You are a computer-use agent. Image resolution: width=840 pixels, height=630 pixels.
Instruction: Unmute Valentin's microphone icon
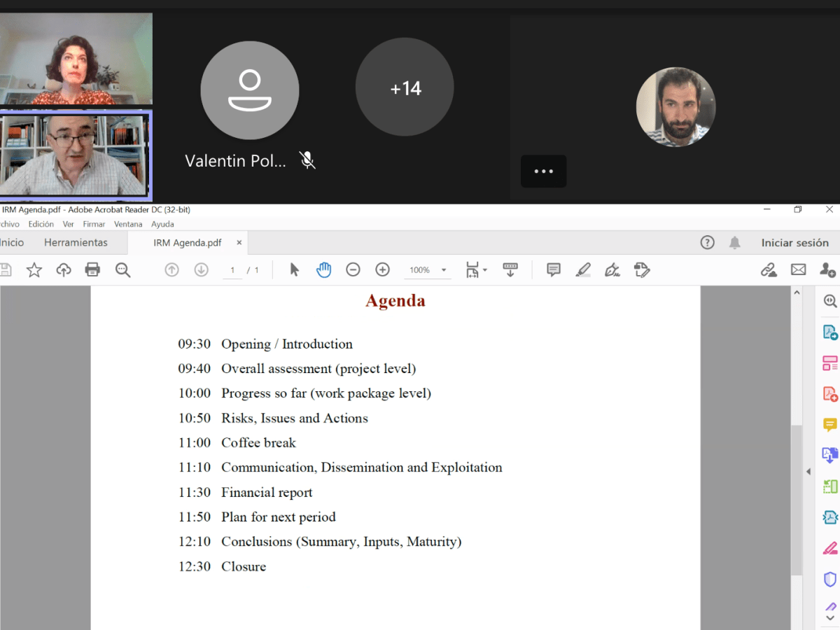pyautogui.click(x=307, y=160)
